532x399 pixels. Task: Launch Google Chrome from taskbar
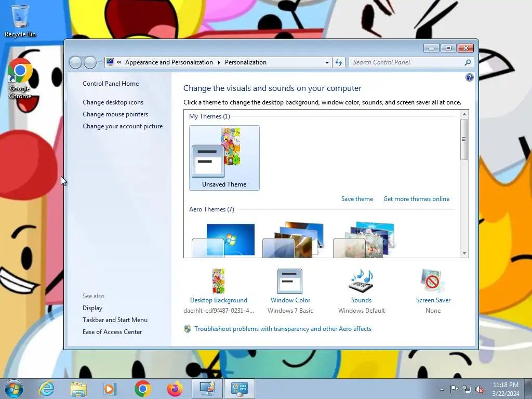[x=142, y=389]
